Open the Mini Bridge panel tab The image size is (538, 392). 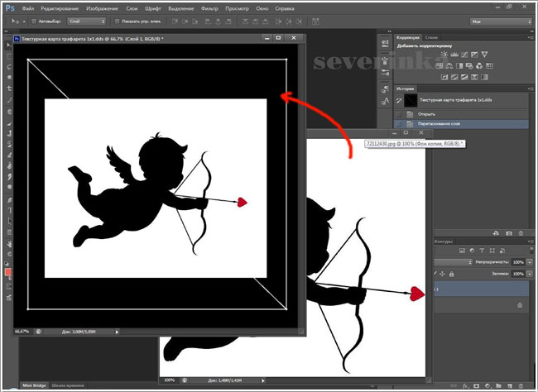point(34,385)
